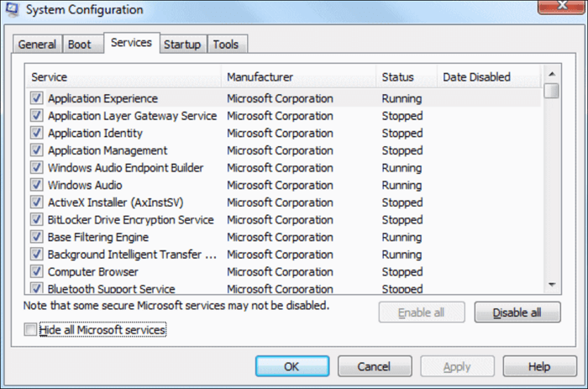Toggle the Computer Browser service checkbox
The image size is (588, 389).
point(37,272)
